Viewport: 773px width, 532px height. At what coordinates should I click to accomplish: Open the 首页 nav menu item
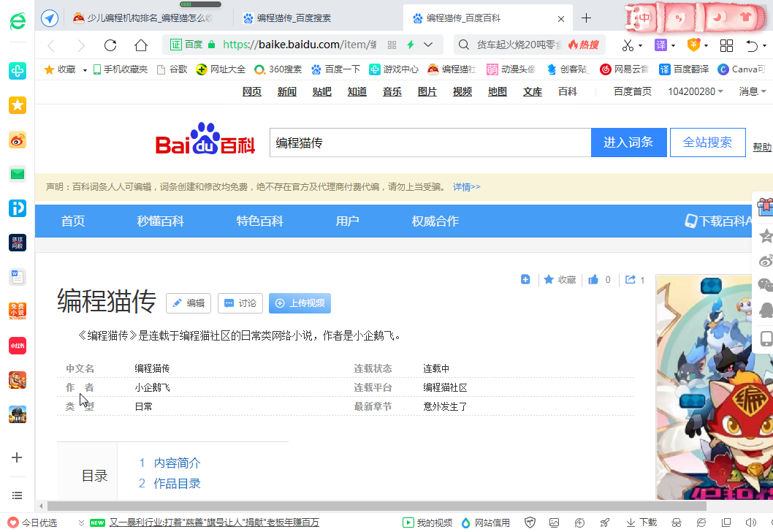click(73, 221)
